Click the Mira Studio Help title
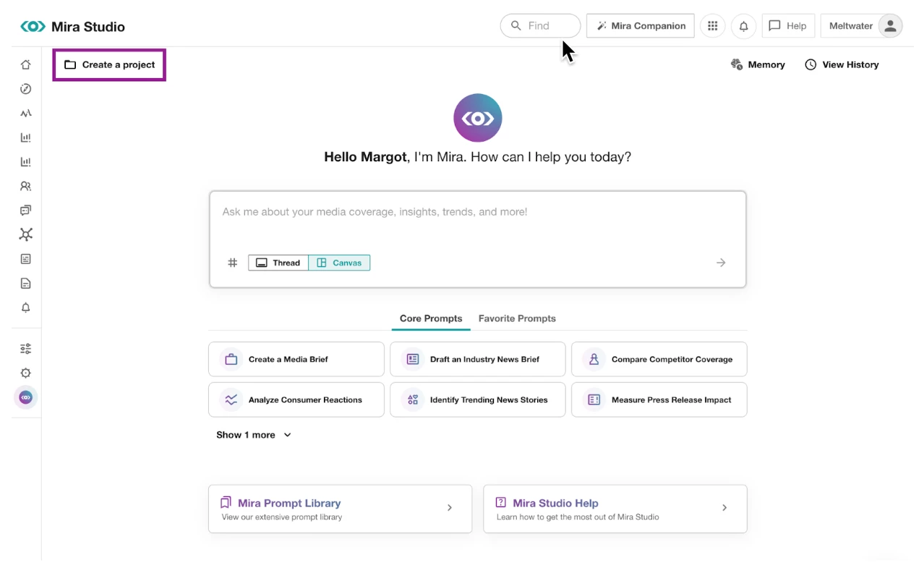924x573 pixels. click(555, 503)
